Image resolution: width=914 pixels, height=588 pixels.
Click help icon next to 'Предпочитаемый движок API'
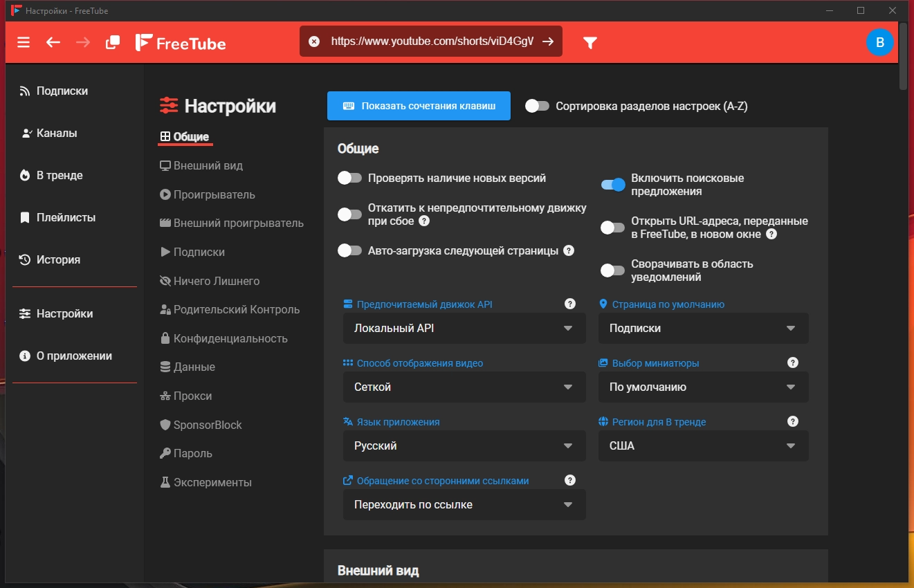570,304
